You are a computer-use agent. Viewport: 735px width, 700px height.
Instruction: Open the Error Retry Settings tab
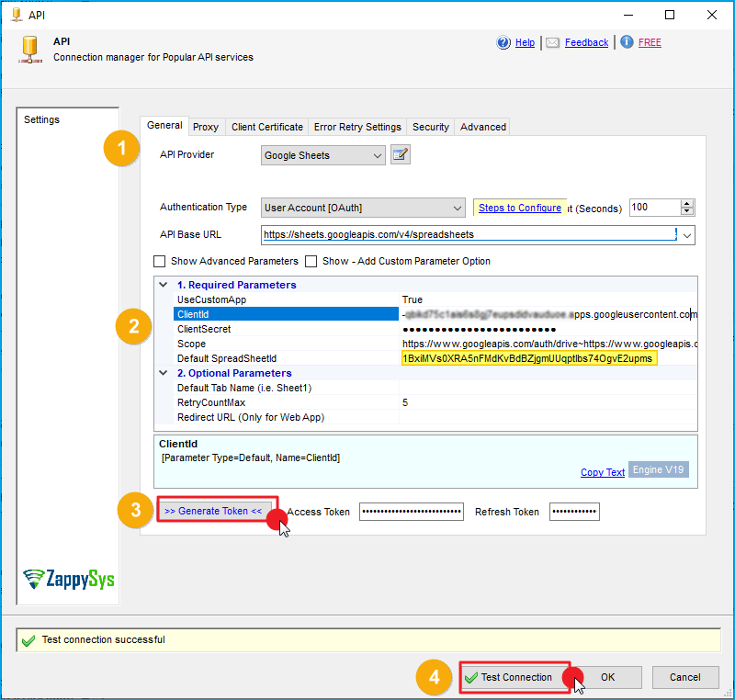click(x=357, y=127)
